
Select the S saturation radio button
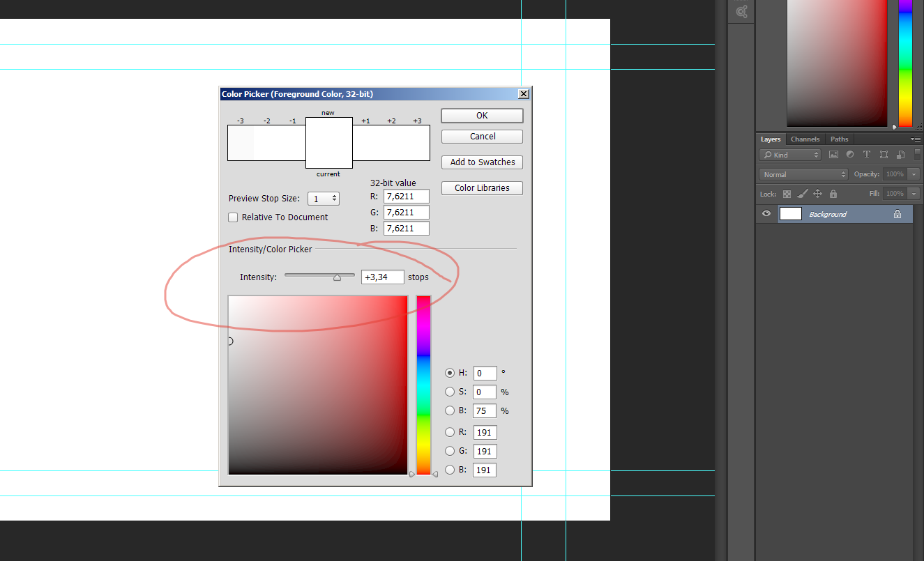coord(450,392)
